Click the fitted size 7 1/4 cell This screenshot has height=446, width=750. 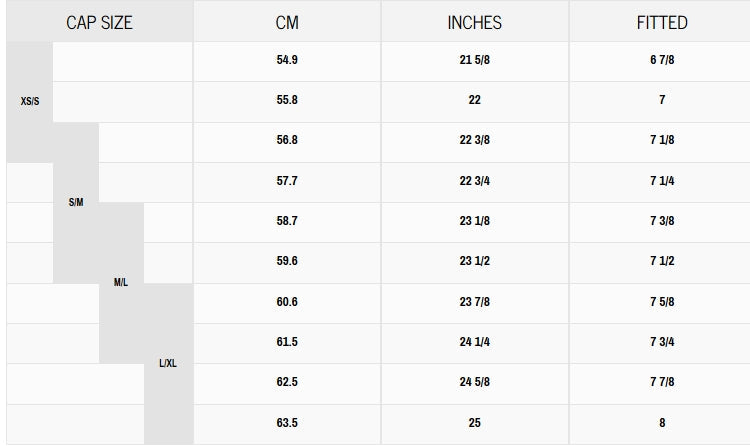pos(662,181)
